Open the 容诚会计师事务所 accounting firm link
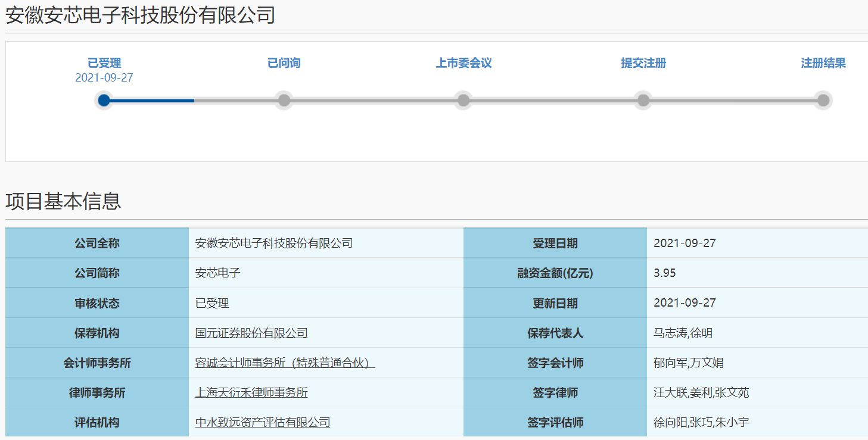 [x=285, y=363]
